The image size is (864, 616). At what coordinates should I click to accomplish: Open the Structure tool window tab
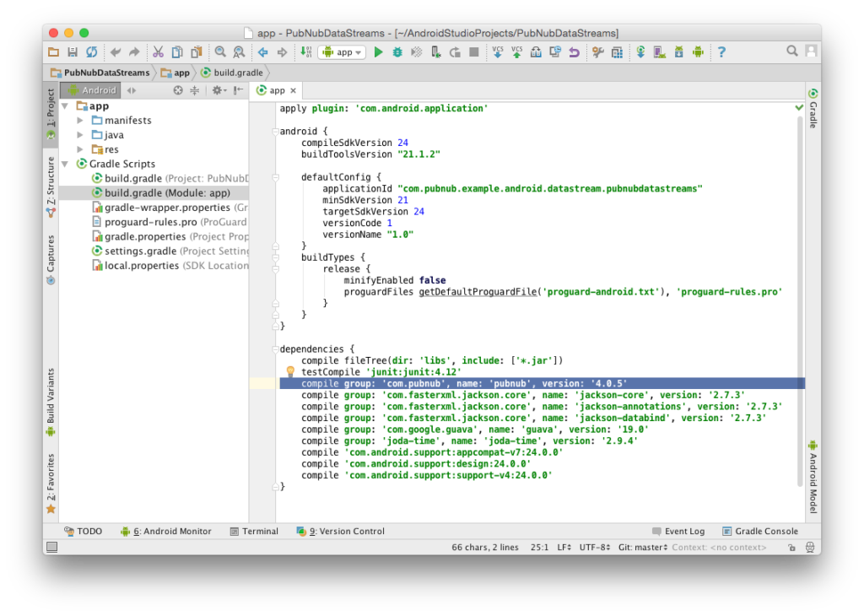click(x=51, y=186)
